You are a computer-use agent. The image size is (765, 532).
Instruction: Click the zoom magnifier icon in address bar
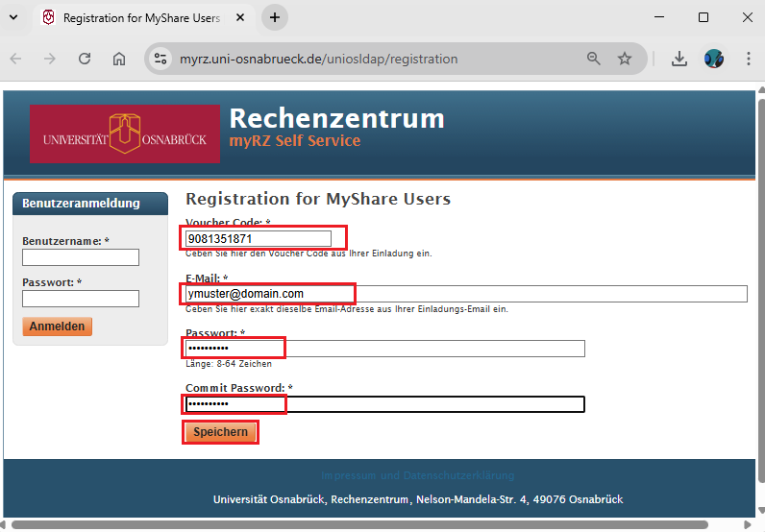coord(594,59)
